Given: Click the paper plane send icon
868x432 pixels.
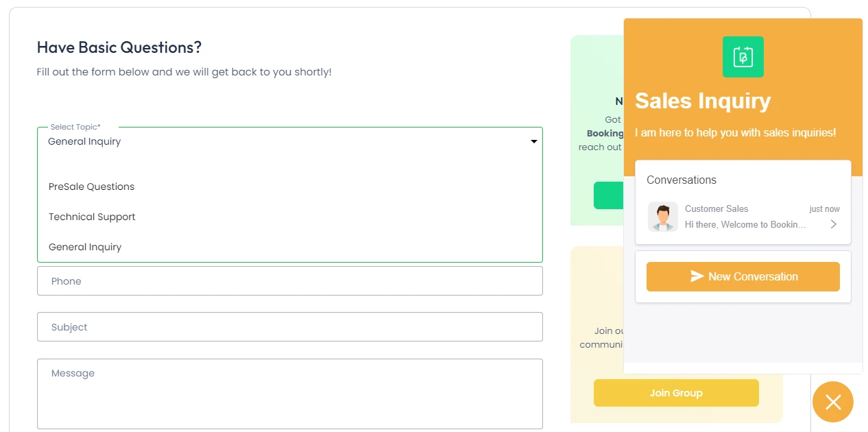Looking at the screenshot, I should [697, 276].
